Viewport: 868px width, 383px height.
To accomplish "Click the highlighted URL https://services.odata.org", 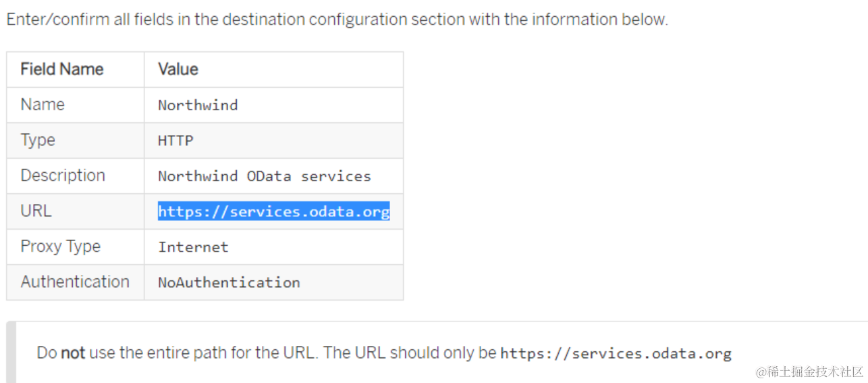I will pos(273,211).
